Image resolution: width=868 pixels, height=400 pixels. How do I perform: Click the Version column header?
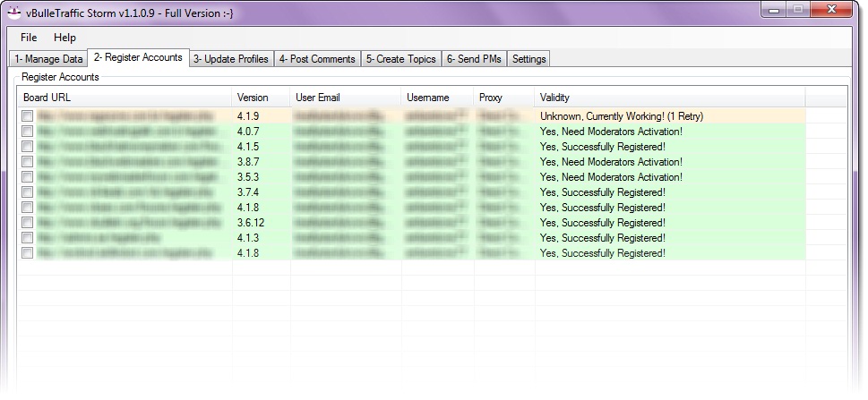pos(260,98)
